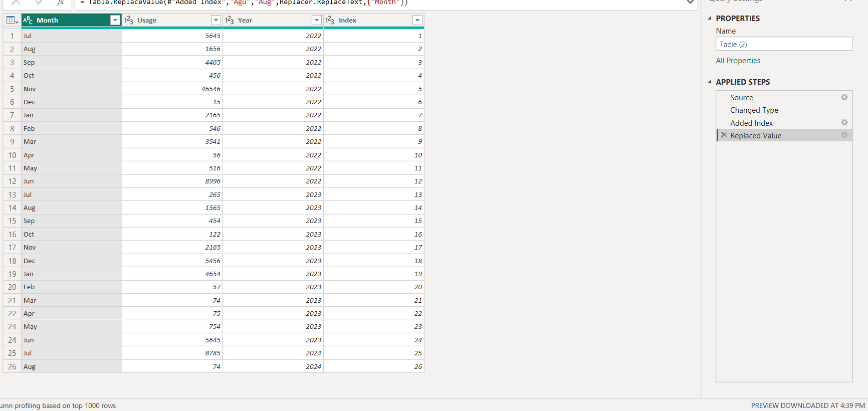Open the Year column filter dropdown
Image resolution: width=868 pixels, height=411 pixels.
(317, 20)
